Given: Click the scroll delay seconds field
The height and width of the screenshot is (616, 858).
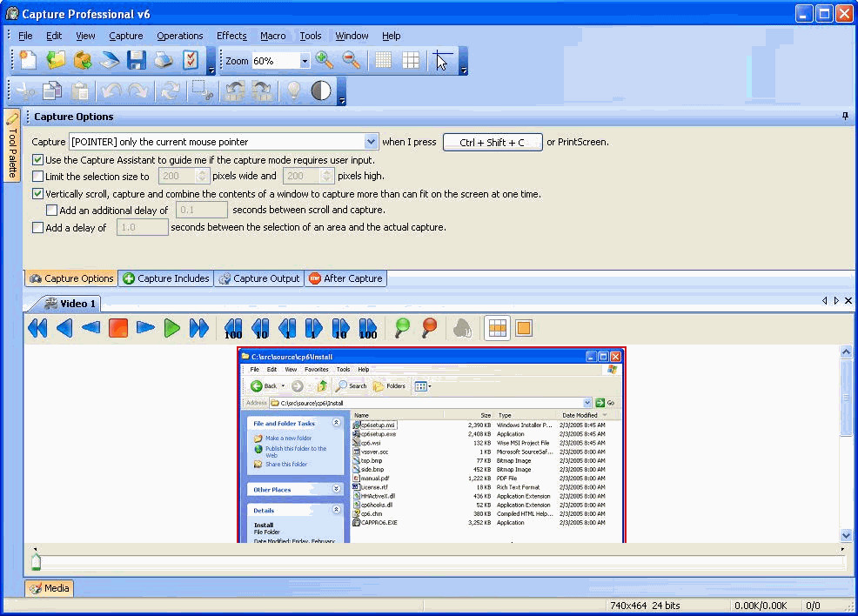Looking at the screenshot, I should point(201,210).
